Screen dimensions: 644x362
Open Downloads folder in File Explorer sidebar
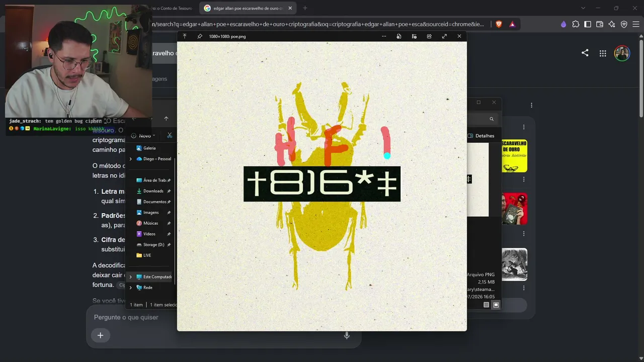pyautogui.click(x=153, y=191)
